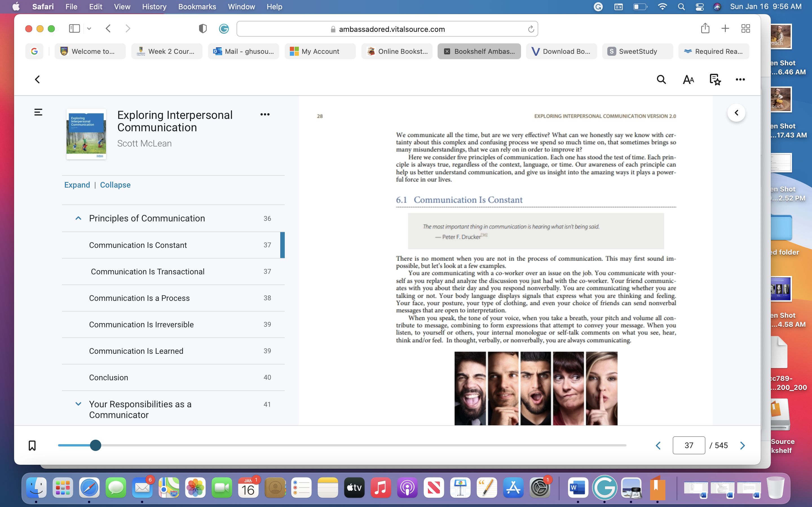This screenshot has height=507, width=812.
Task: Go back to the library arrow
Action: click(x=37, y=79)
